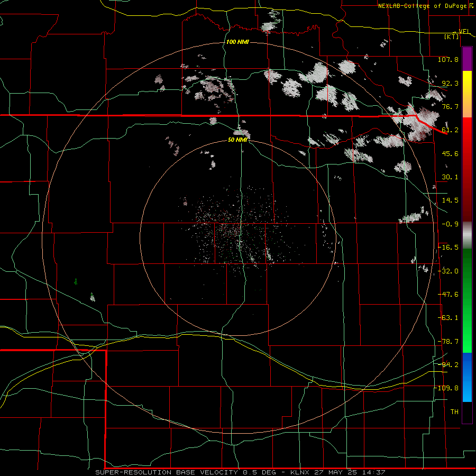The width and height of the screenshot is (476, 476).
Task: Click the 107.8 velocity scale value
Action: [x=448, y=59]
